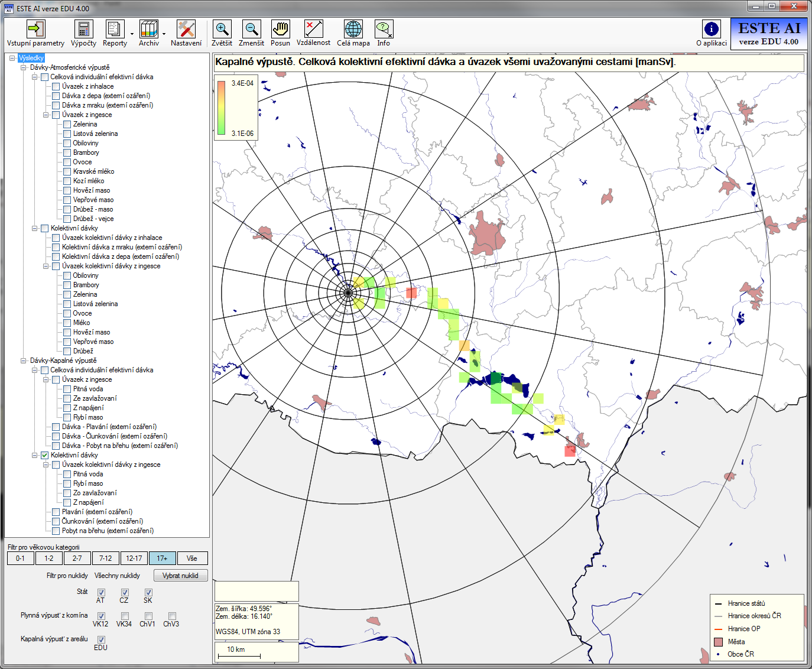This screenshot has height=669, width=812.
Task: Check Ze zavlažovaní individual dose checkbox
Action: pos(67,398)
